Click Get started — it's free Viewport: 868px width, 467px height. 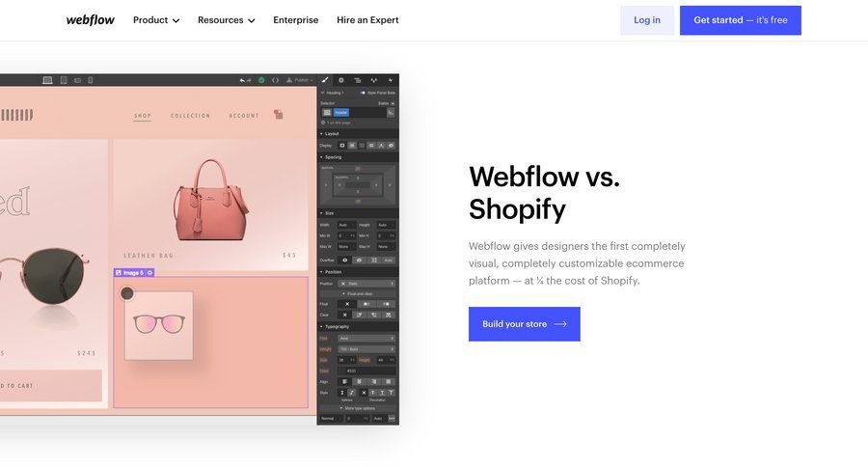pos(740,20)
